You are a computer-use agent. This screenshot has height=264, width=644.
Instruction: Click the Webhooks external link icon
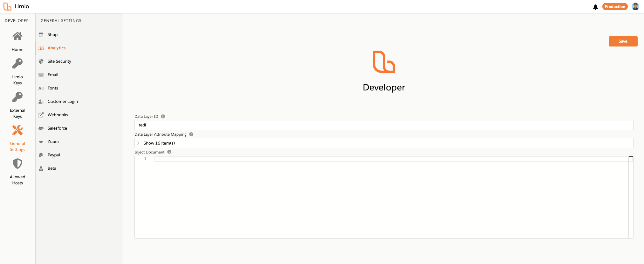pos(41,115)
